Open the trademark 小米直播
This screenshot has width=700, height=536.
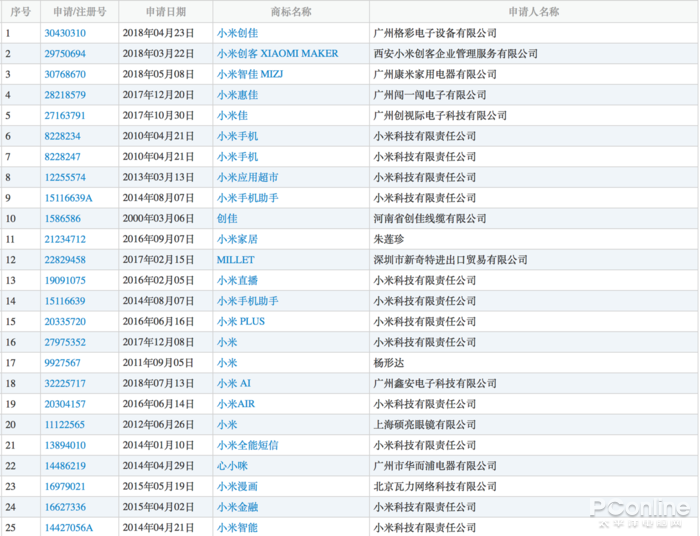pyautogui.click(x=237, y=280)
